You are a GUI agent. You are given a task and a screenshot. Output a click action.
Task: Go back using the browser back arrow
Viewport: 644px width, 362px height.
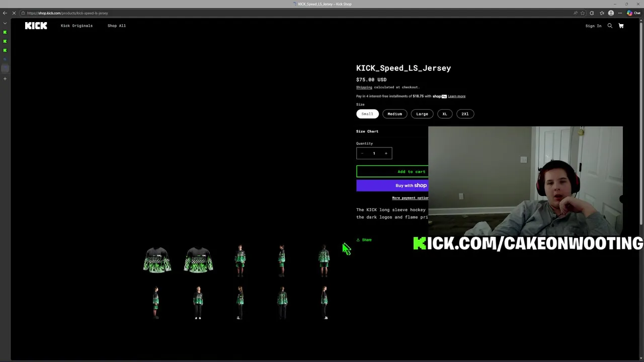tap(5, 13)
